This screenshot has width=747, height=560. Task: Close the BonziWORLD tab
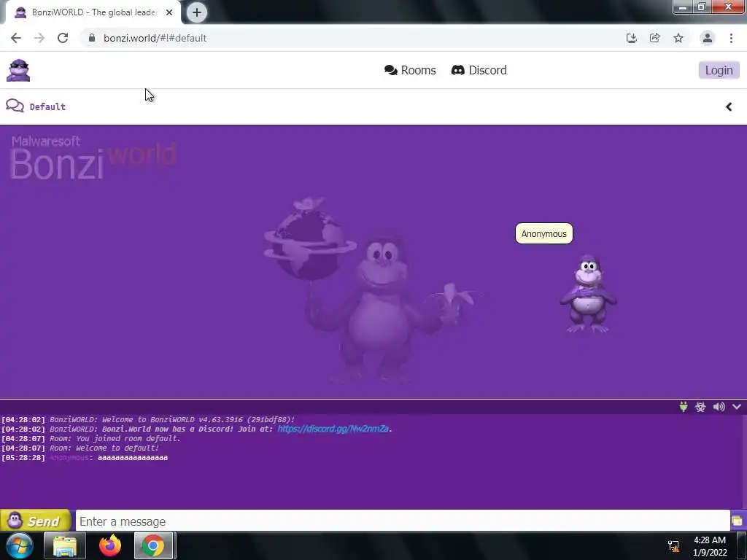coord(169,12)
